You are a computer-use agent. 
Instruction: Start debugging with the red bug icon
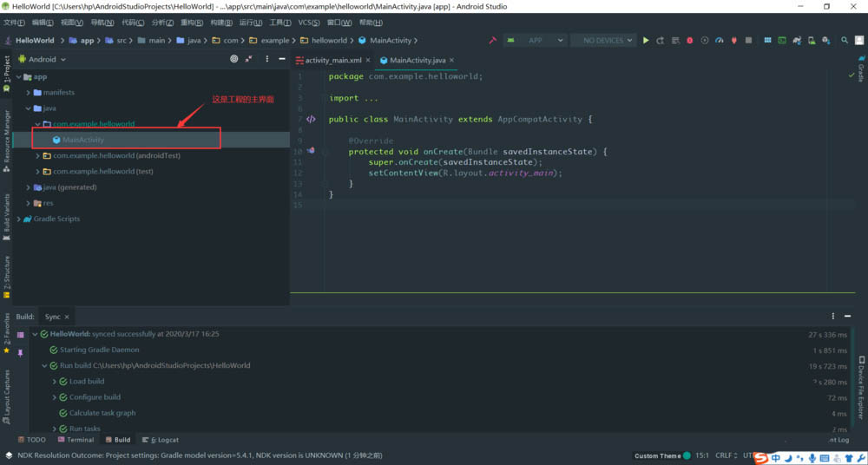[x=690, y=41]
